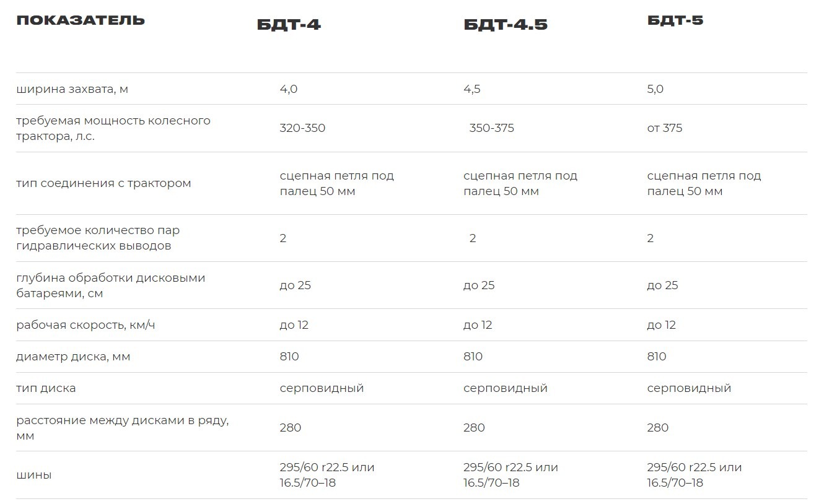
Task: Click the 320-350 tractor power value
Action: tap(302, 128)
